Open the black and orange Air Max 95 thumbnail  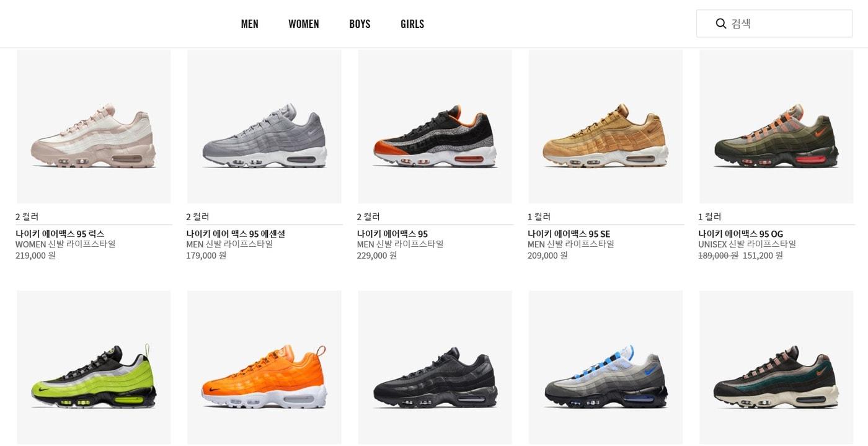(x=435, y=126)
